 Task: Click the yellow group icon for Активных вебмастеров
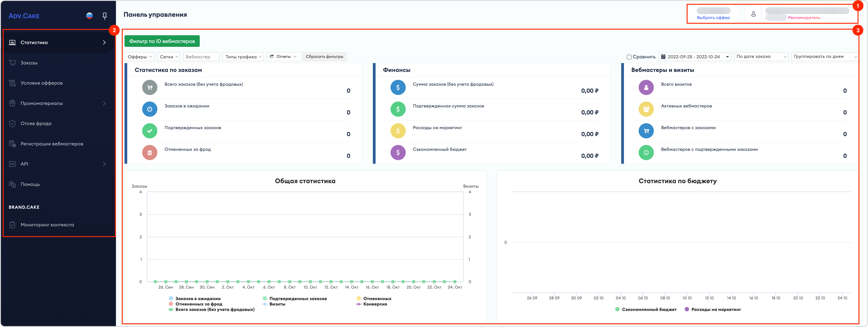(x=646, y=109)
